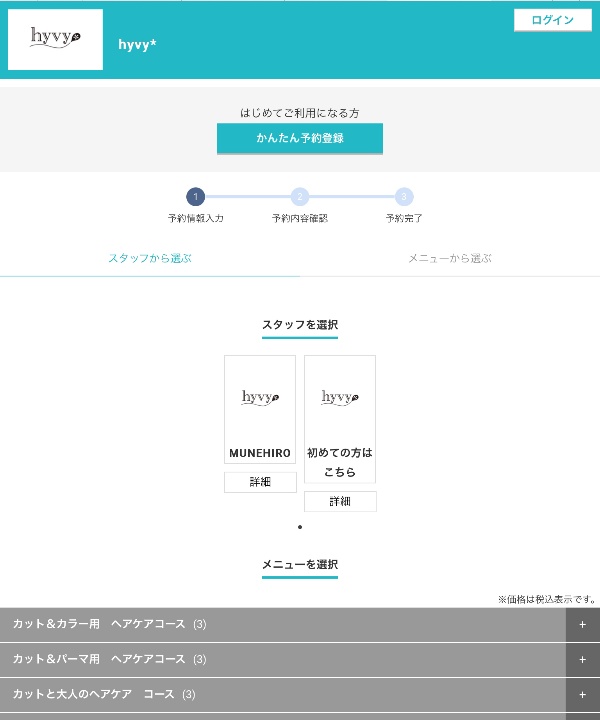The height and width of the screenshot is (720, 600).
Task: Open カット＆パーマ用 ヘアケアコース menu row
Action: coord(280,660)
